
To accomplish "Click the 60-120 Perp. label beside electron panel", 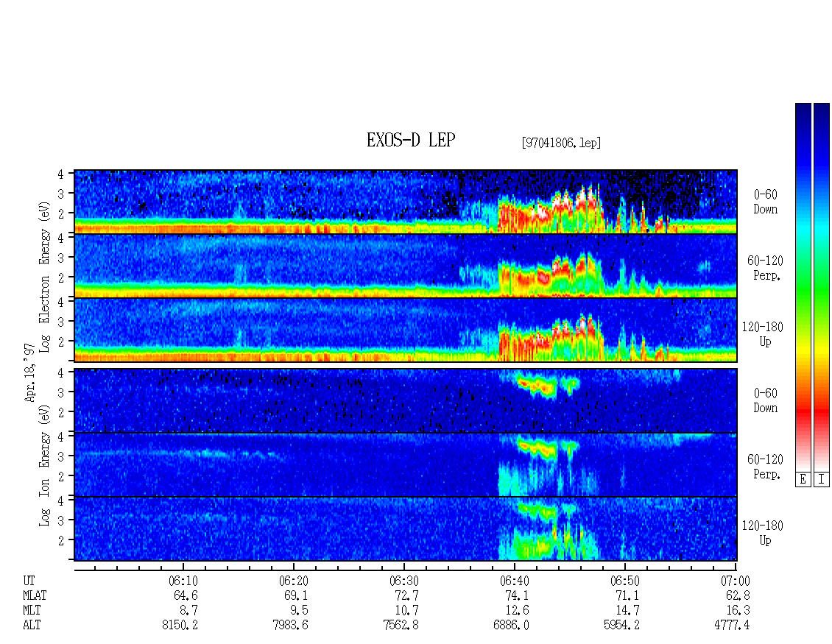I will point(764,268).
